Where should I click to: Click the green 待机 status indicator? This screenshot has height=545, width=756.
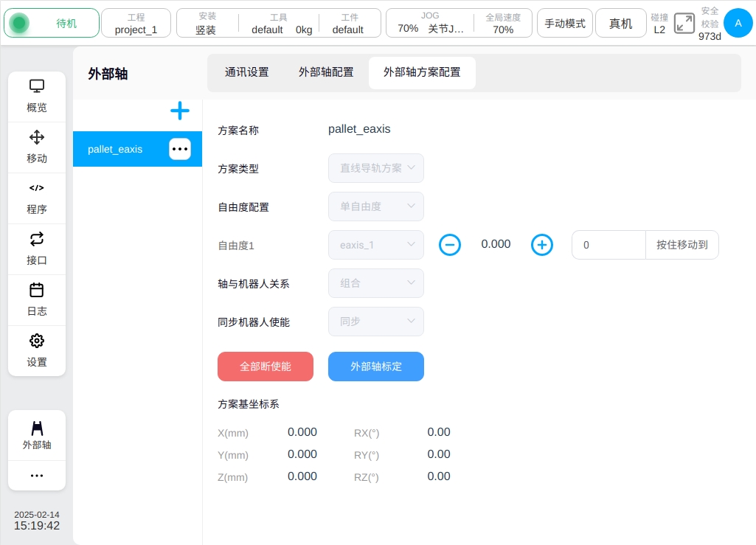52,23
